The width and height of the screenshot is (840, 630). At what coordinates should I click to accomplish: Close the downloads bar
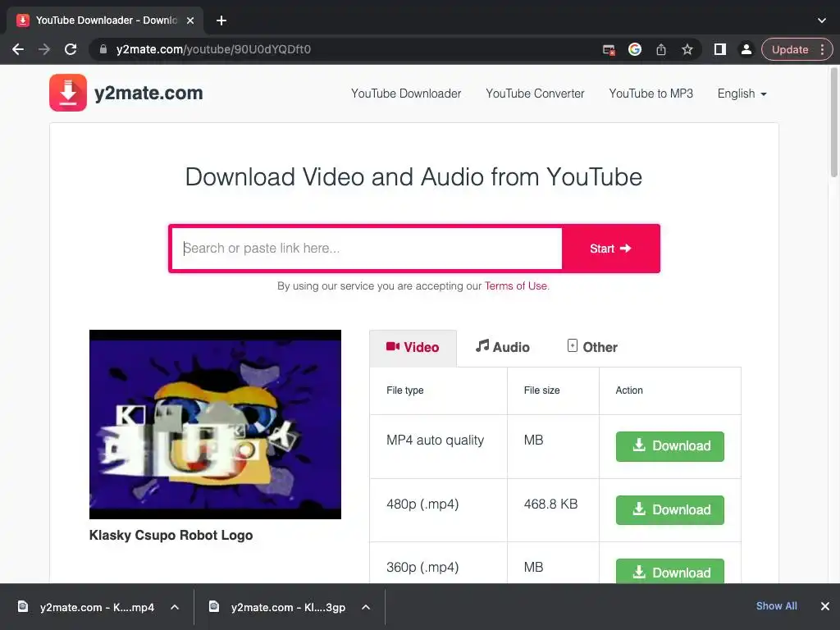825,606
